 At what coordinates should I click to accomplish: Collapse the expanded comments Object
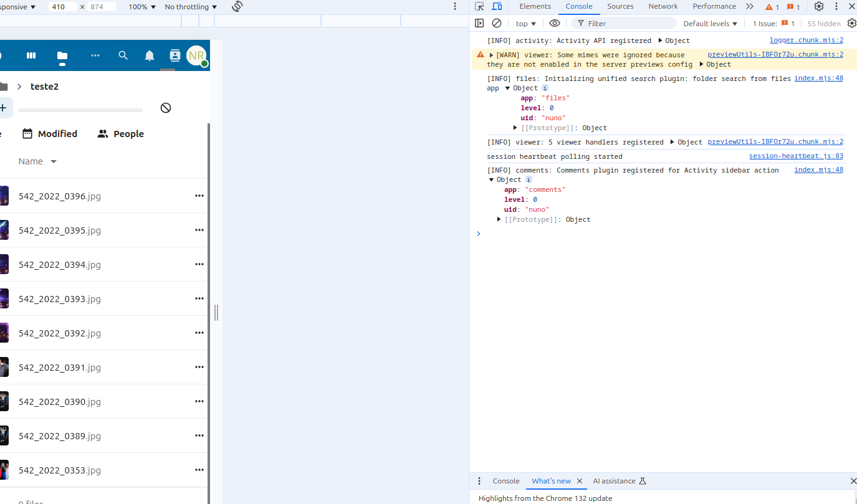click(x=492, y=179)
